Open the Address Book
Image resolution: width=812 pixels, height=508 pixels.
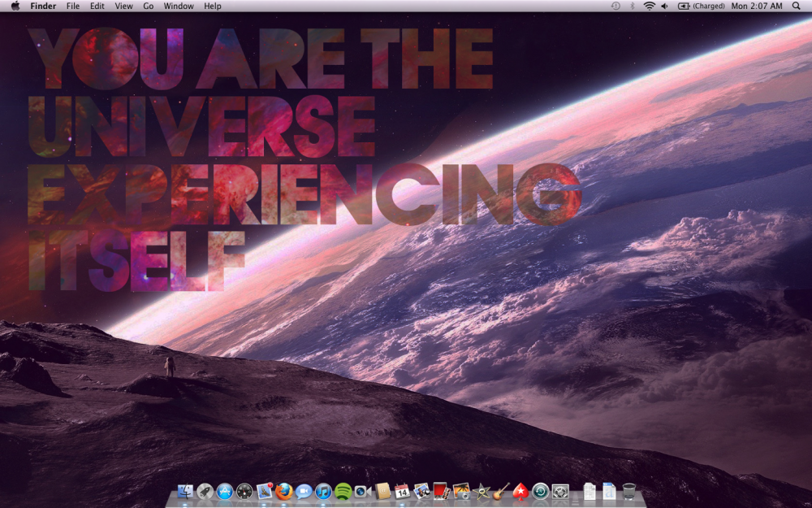click(x=381, y=492)
